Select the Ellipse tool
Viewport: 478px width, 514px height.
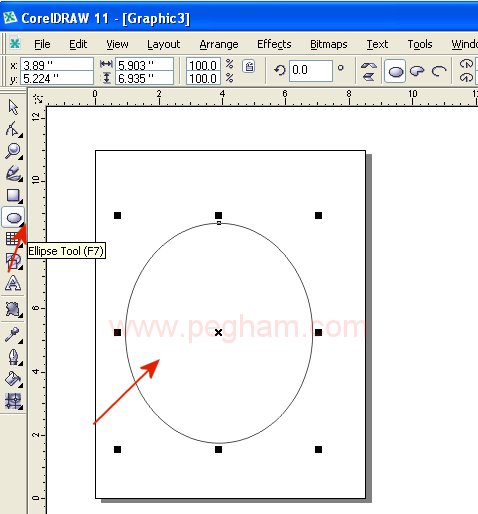coord(13,218)
